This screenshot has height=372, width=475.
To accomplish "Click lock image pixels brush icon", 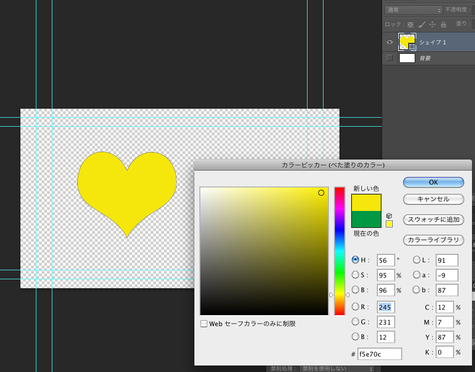I will 421,24.
